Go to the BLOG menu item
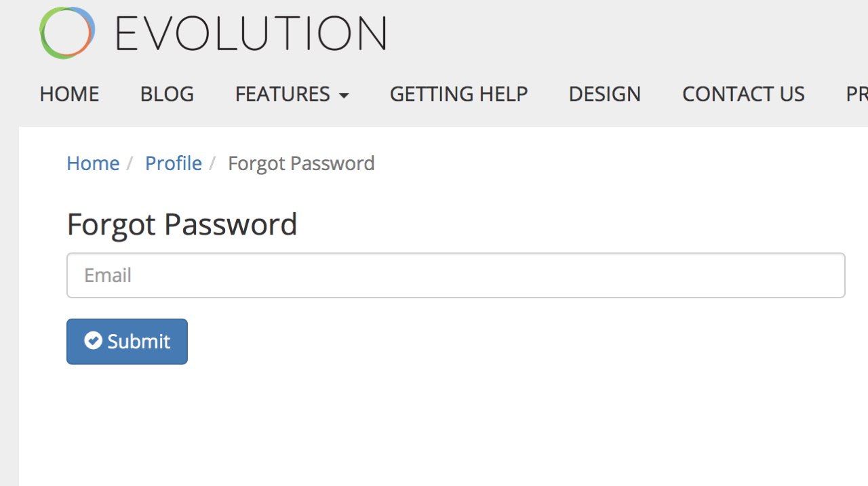Image resolution: width=868 pixels, height=486 pixels. tap(167, 94)
